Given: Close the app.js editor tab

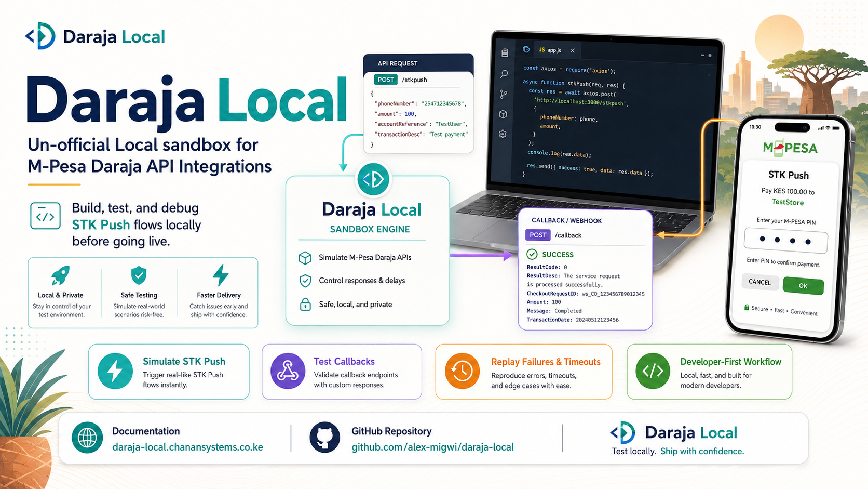Looking at the screenshot, I should click(573, 51).
